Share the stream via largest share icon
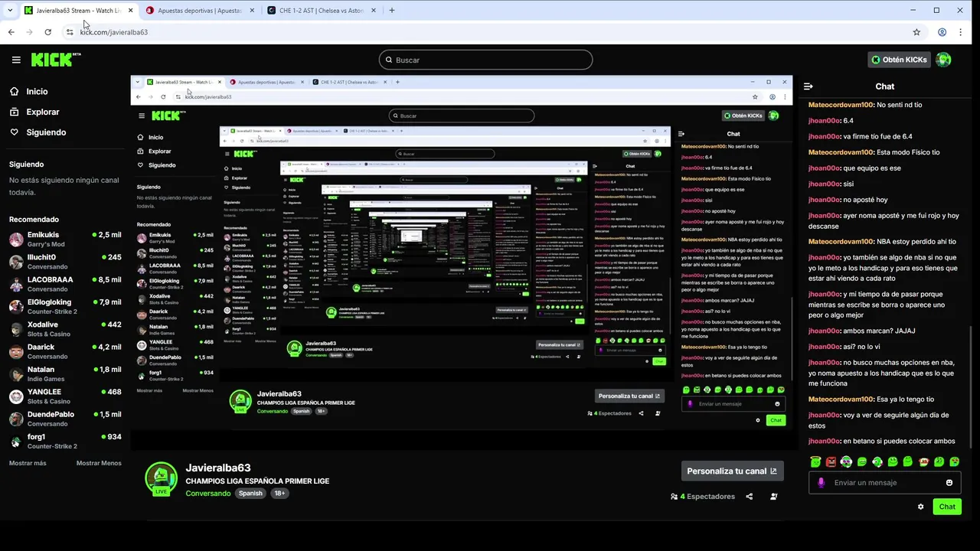 750,497
